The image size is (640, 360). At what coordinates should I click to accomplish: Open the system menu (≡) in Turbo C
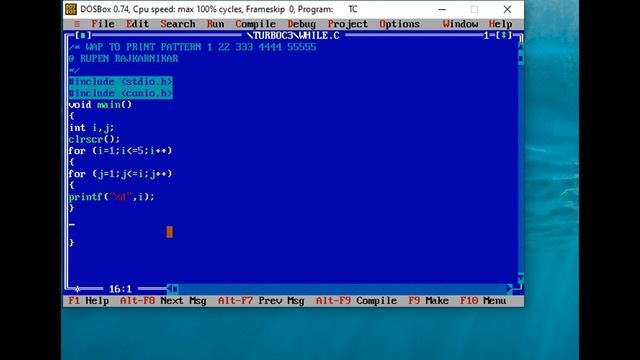tap(77, 24)
